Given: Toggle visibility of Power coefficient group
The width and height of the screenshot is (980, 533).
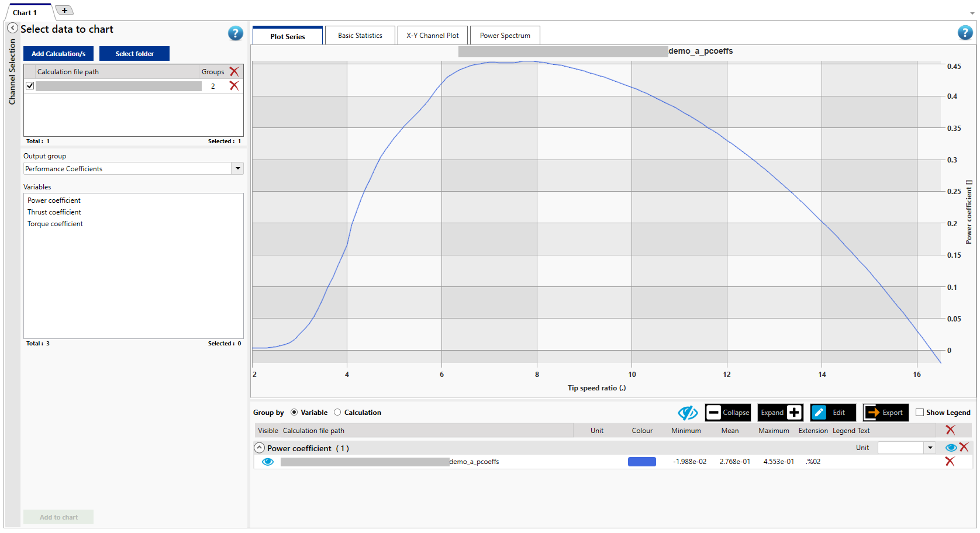Looking at the screenshot, I should tap(951, 448).
